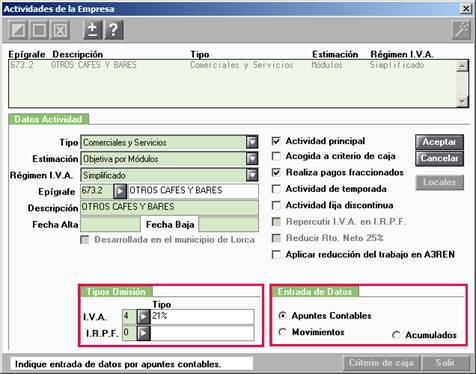Click the Locales button
The image size is (476, 374).
point(439,182)
